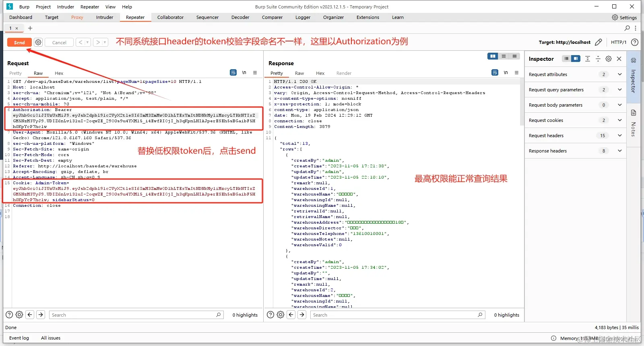This screenshot has height=346, width=644.
Task: Jump to next response search match
Action: pyautogui.click(x=302, y=315)
